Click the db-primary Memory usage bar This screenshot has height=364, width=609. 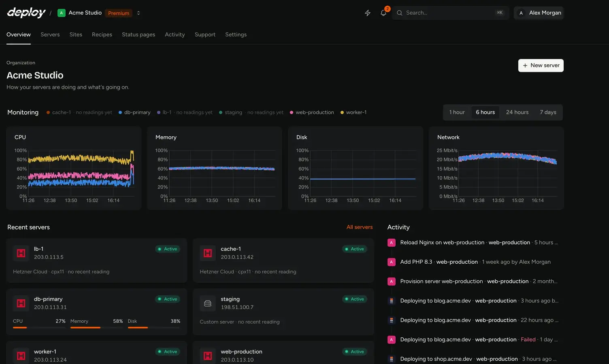[x=97, y=328]
